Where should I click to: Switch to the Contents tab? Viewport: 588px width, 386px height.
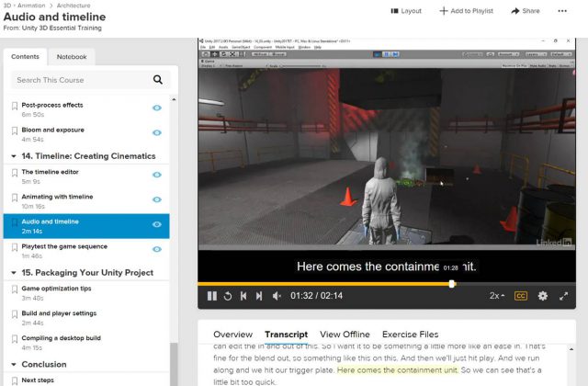(25, 57)
